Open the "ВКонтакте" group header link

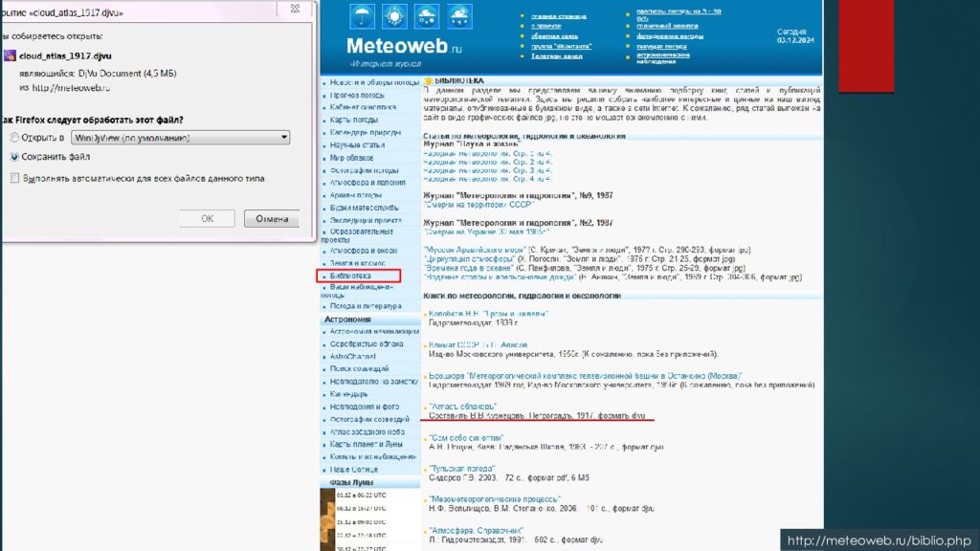pos(561,46)
